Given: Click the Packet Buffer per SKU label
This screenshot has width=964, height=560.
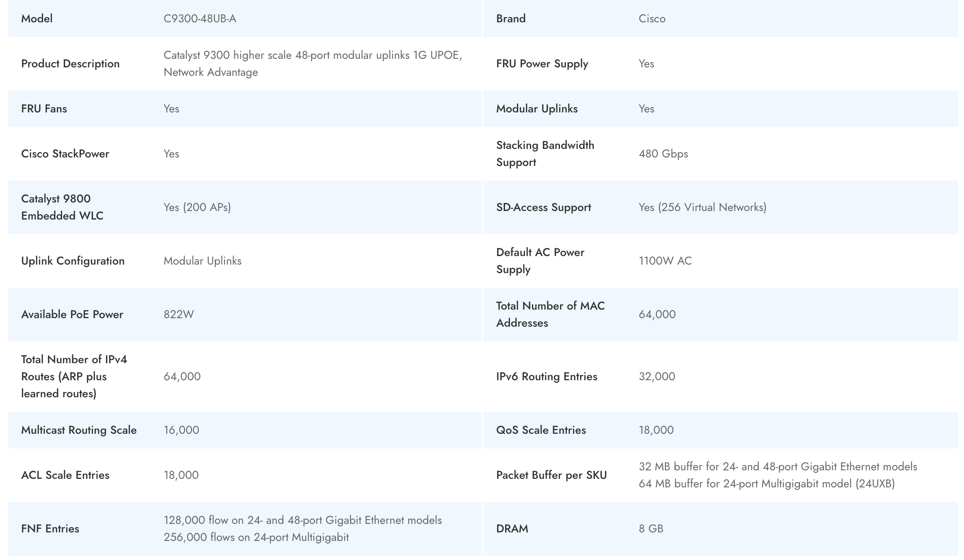Looking at the screenshot, I should [x=551, y=475].
